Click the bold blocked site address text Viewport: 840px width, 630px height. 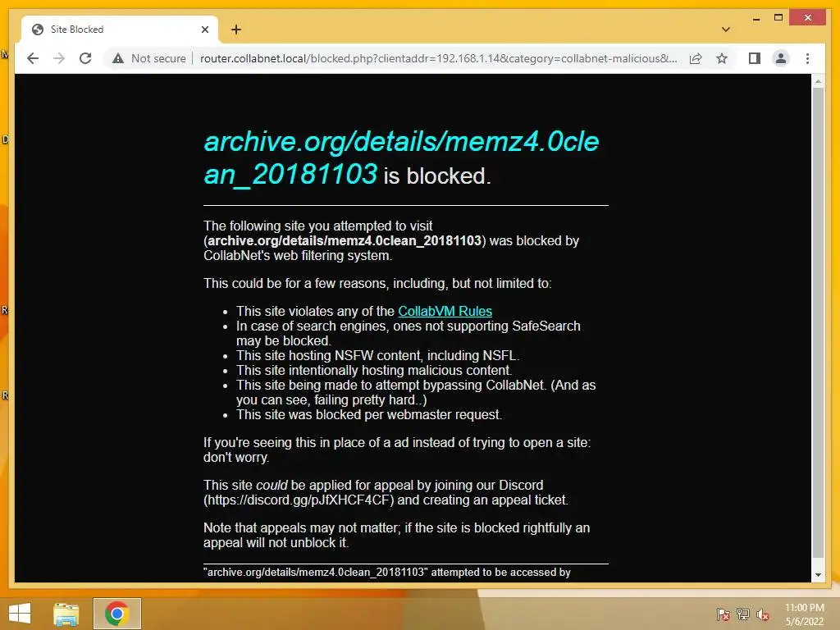click(345, 240)
